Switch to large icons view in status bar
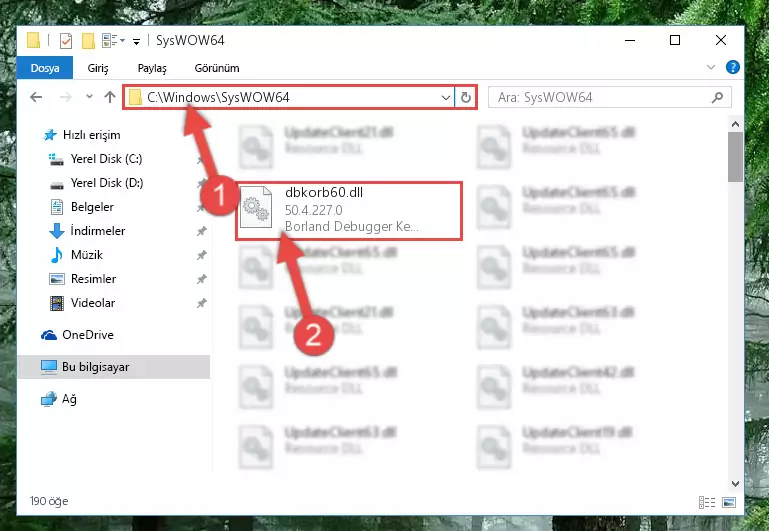This screenshot has height=531, width=769. [x=729, y=502]
